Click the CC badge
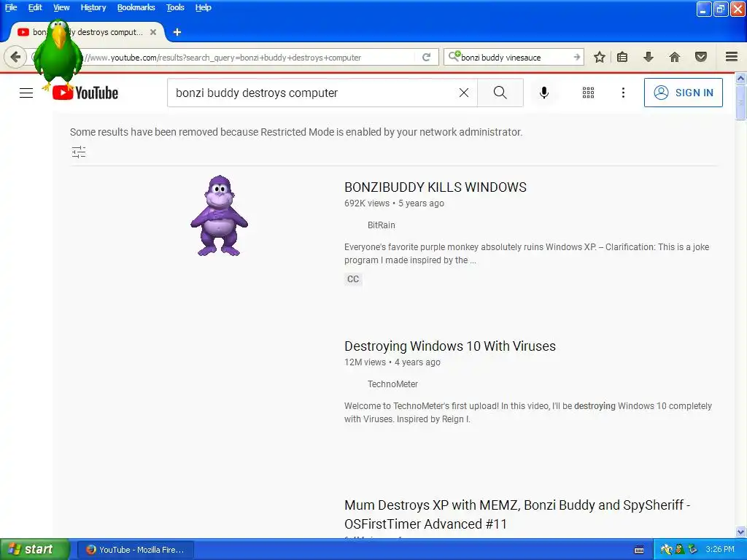This screenshot has height=560, width=747. [x=353, y=279]
